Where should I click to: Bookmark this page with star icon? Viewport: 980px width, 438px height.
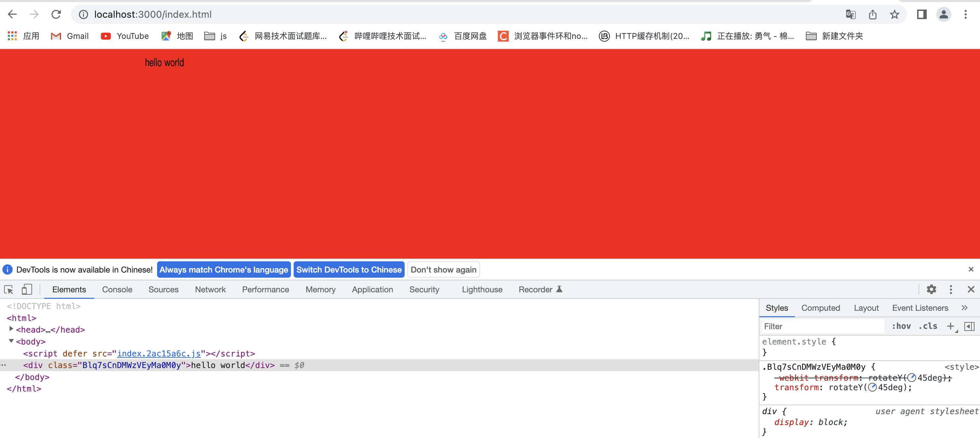894,14
